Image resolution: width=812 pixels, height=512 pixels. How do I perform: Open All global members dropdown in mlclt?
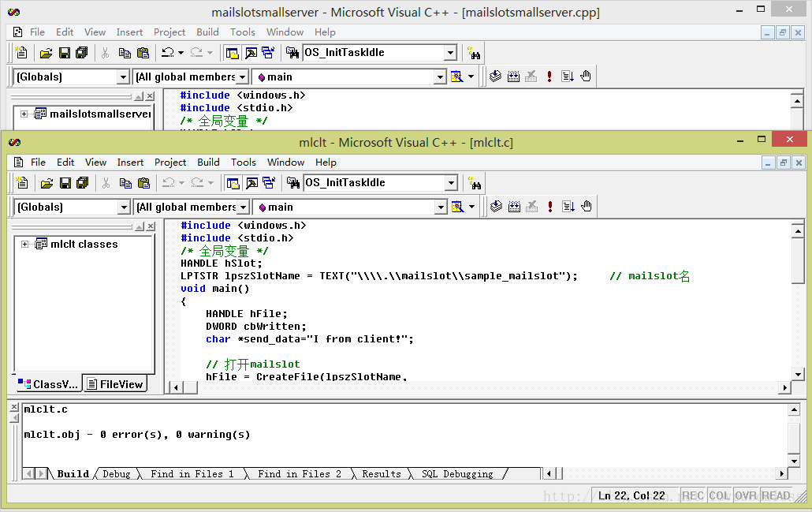(243, 207)
